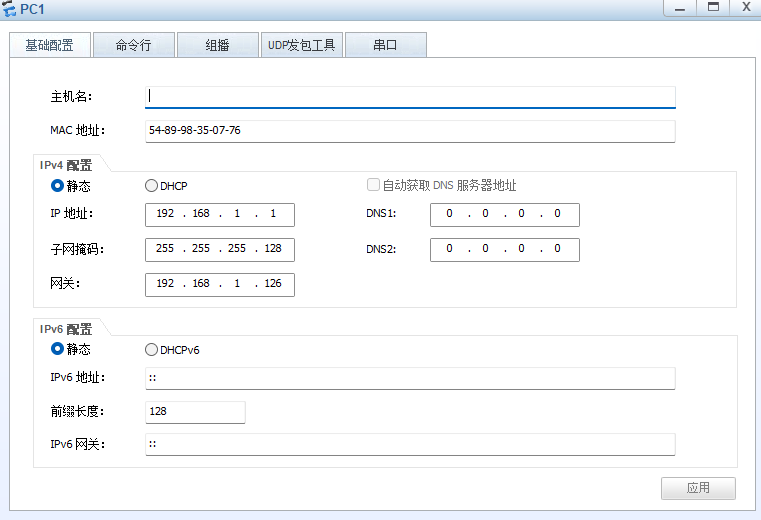
Task: Switch to the 命令行 tab
Action: coord(133,45)
